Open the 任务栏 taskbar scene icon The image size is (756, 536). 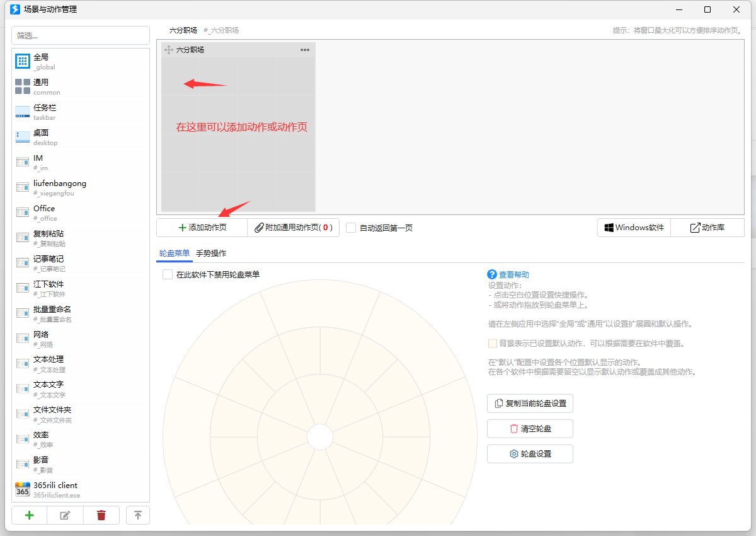click(x=23, y=112)
